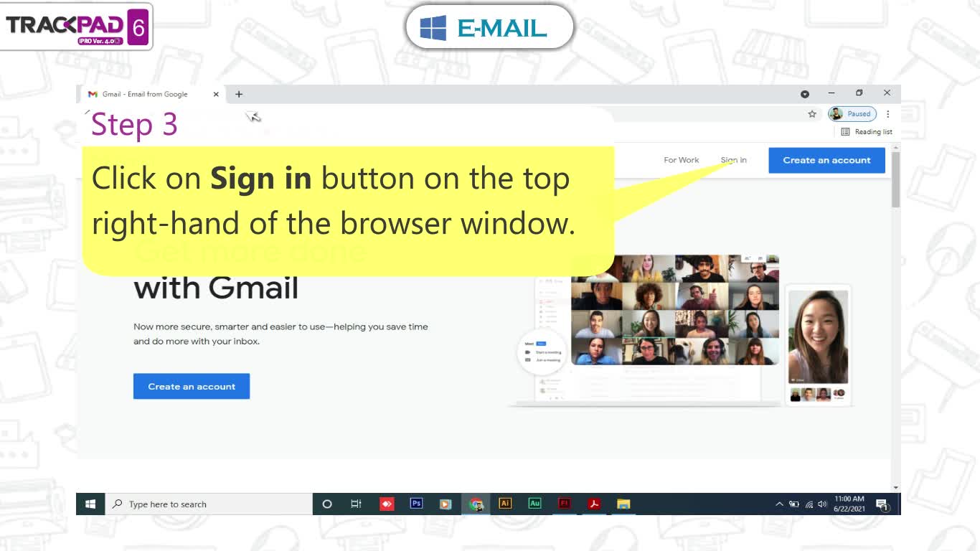
Task: Click the volume speaker icon in the tray
Action: (822, 504)
